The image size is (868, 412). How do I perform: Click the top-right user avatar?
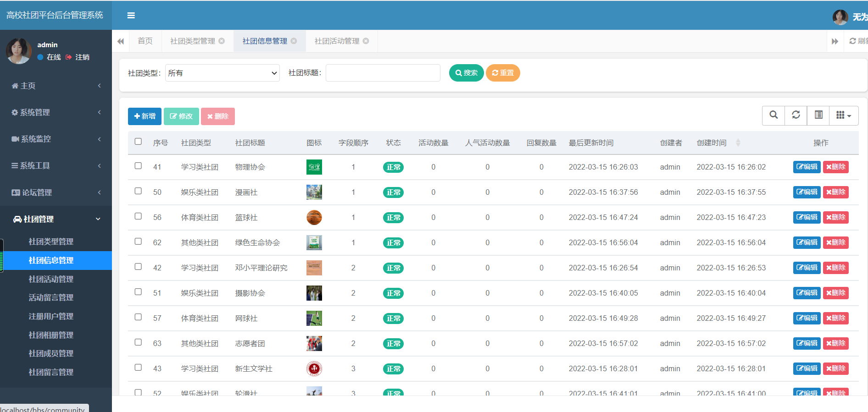pyautogui.click(x=840, y=17)
